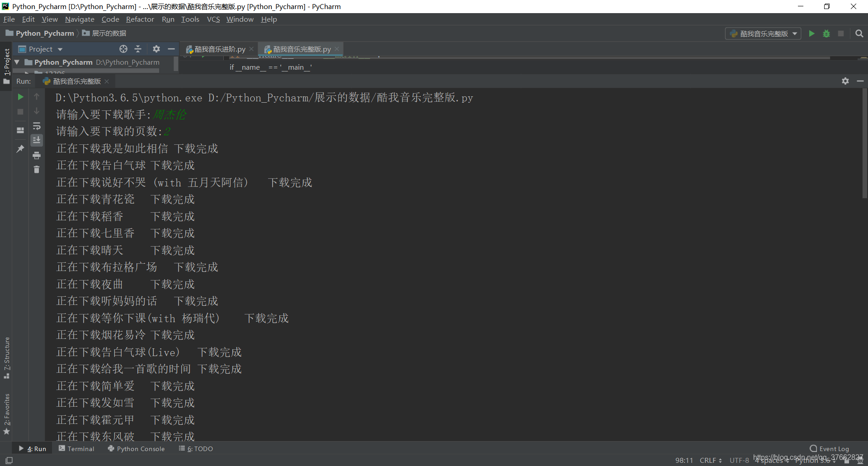
Task: Stop process in Run tool window
Action: click(x=20, y=111)
